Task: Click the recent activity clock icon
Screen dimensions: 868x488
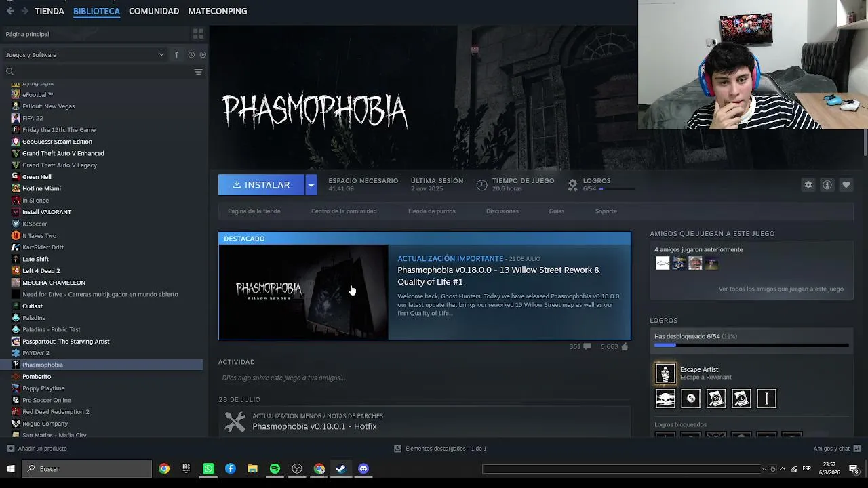Action: click(191, 55)
